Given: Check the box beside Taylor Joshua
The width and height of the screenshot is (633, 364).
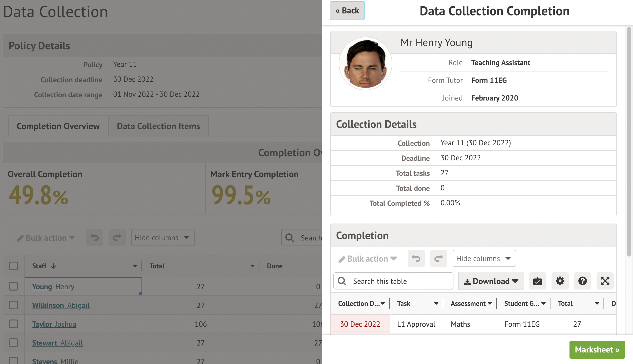Looking at the screenshot, I should [13, 324].
